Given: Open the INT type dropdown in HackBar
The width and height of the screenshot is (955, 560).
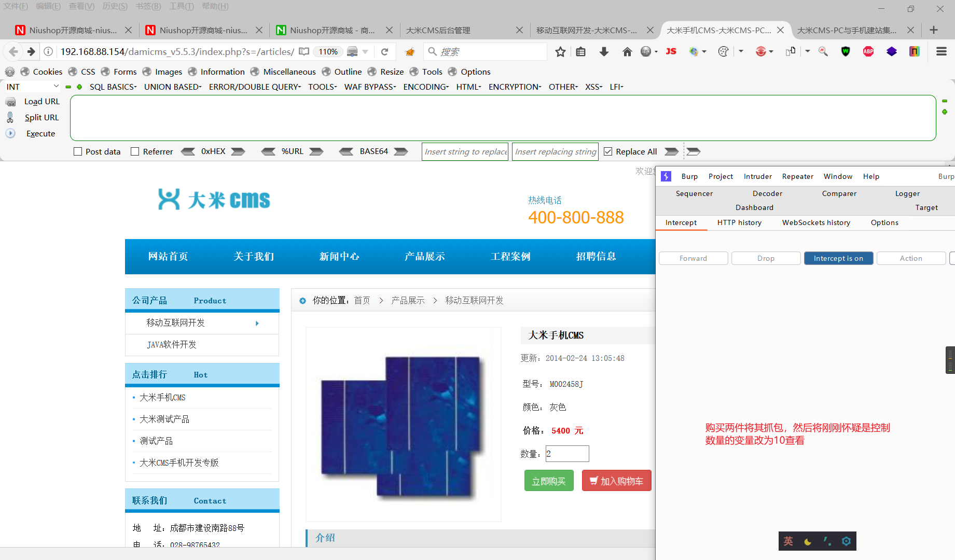Looking at the screenshot, I should (x=31, y=86).
